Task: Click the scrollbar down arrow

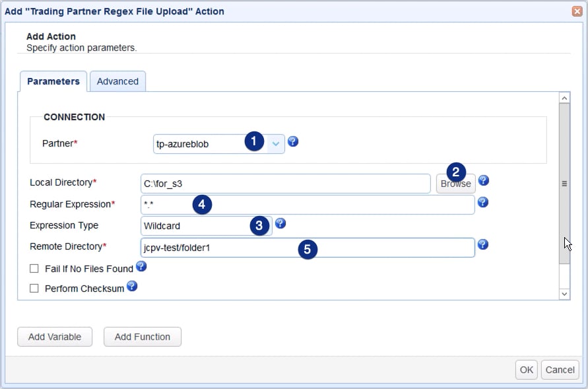Action: click(564, 293)
